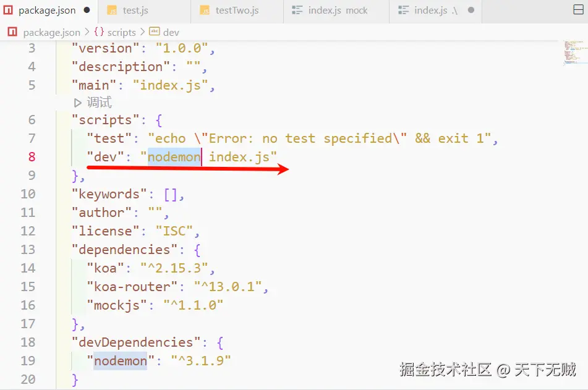Click the echo Error test script value
Viewport: 588px width, 390px height.
point(320,138)
